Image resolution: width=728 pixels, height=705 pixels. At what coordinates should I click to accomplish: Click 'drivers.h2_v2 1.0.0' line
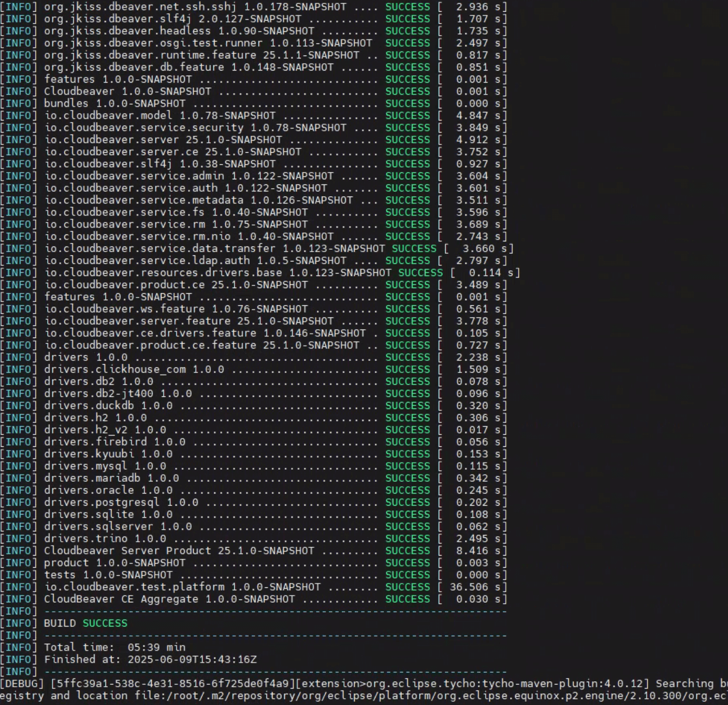point(253,430)
